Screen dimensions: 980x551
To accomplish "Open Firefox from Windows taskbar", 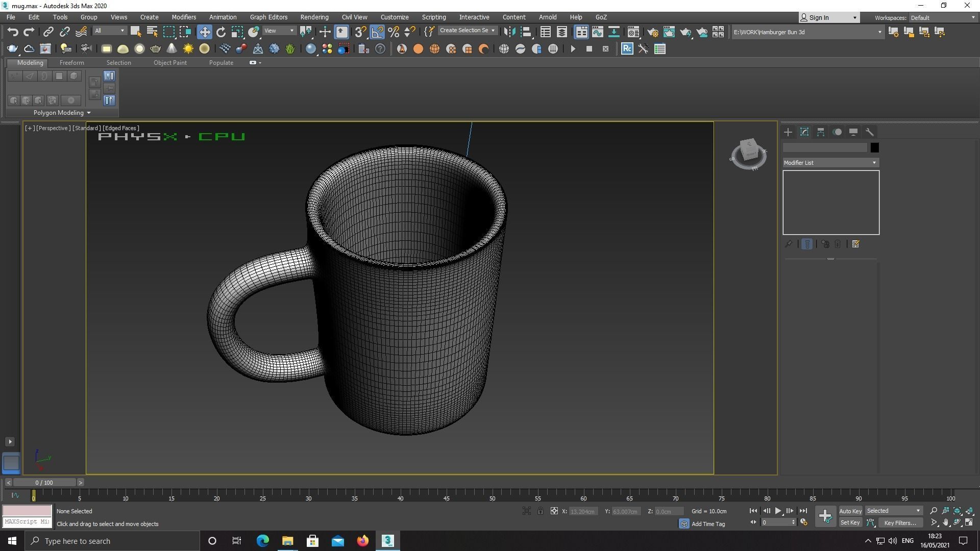I will pyautogui.click(x=363, y=541).
